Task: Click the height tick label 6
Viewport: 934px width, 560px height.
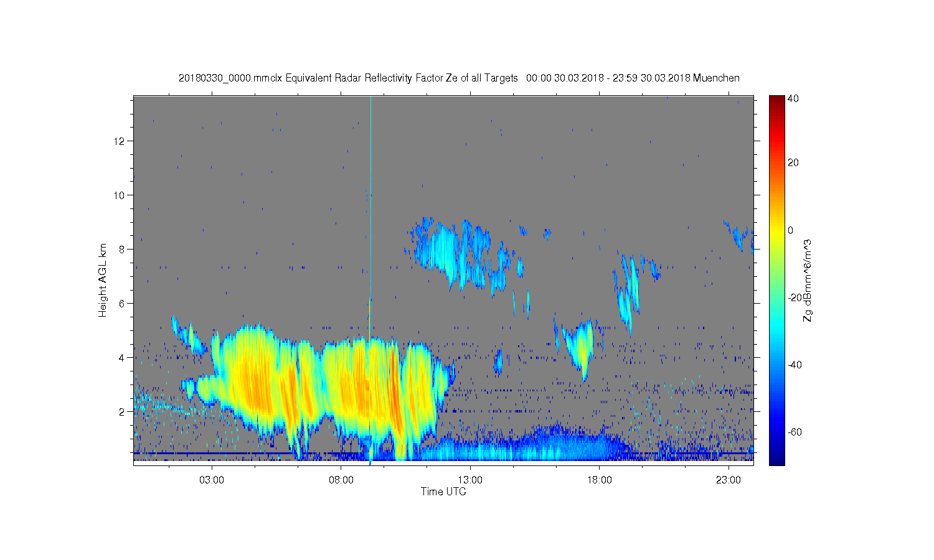Action: tap(122, 304)
